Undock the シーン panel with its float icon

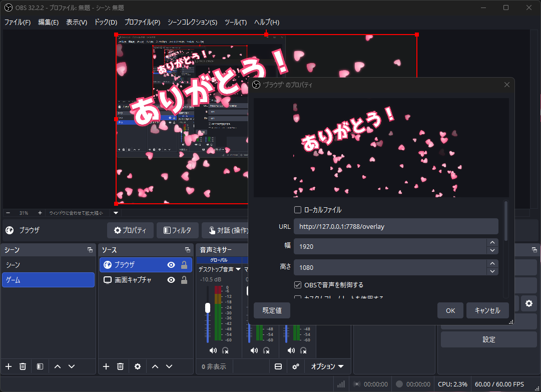[90, 250]
